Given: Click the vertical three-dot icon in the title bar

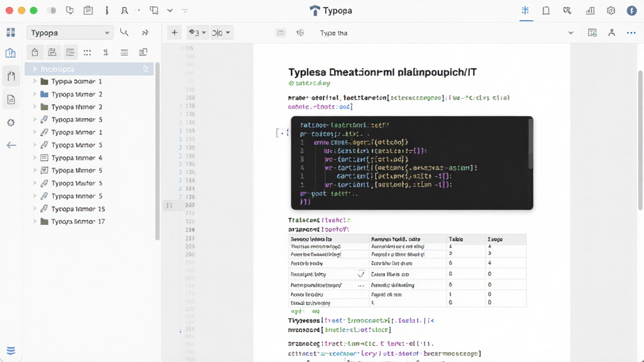Looking at the screenshot, I should (107, 11).
